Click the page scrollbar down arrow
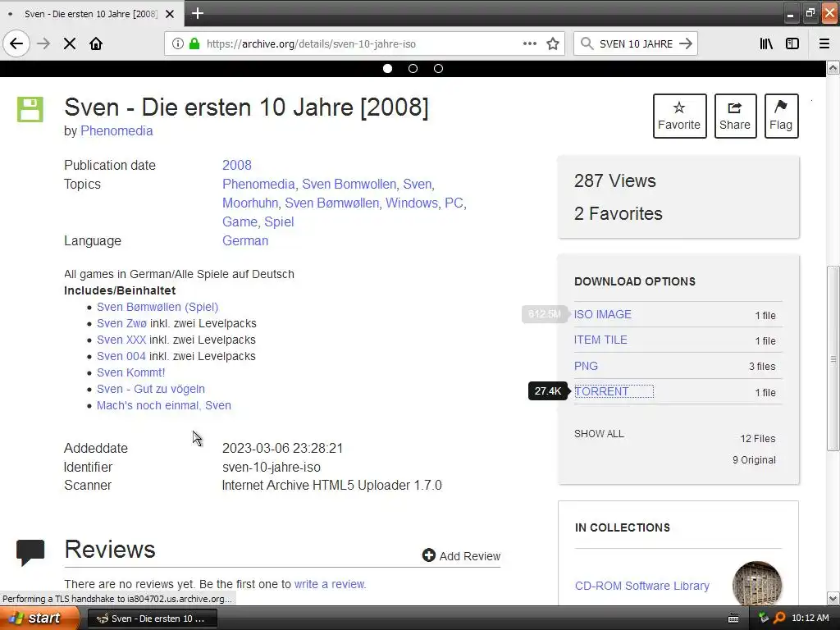The image size is (840, 630). [x=833, y=598]
